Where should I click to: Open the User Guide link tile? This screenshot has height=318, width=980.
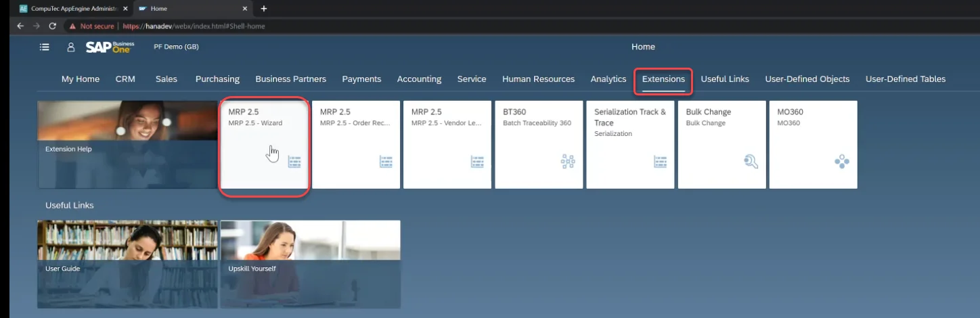(x=127, y=264)
